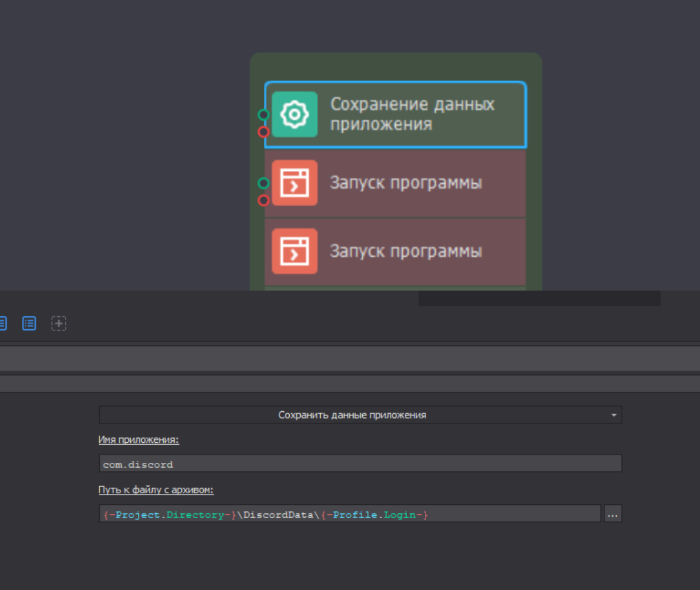Focus the com.discord application name field
The height and width of the screenshot is (590, 700).
coord(359,463)
